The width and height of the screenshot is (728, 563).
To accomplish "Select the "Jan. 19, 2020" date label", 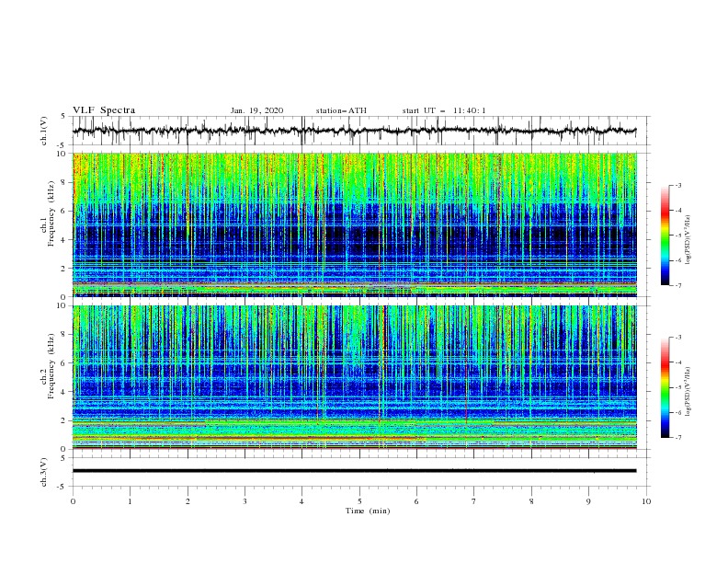I will (256, 110).
